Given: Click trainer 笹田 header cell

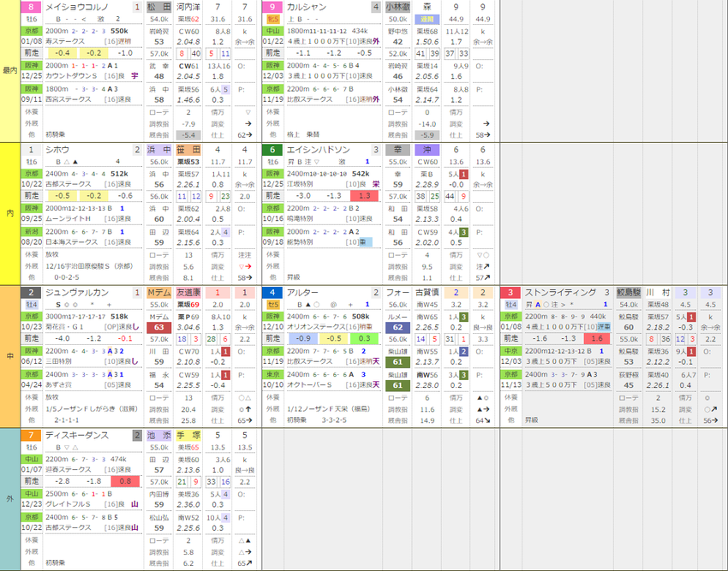Looking at the screenshot, I should 188,150.
